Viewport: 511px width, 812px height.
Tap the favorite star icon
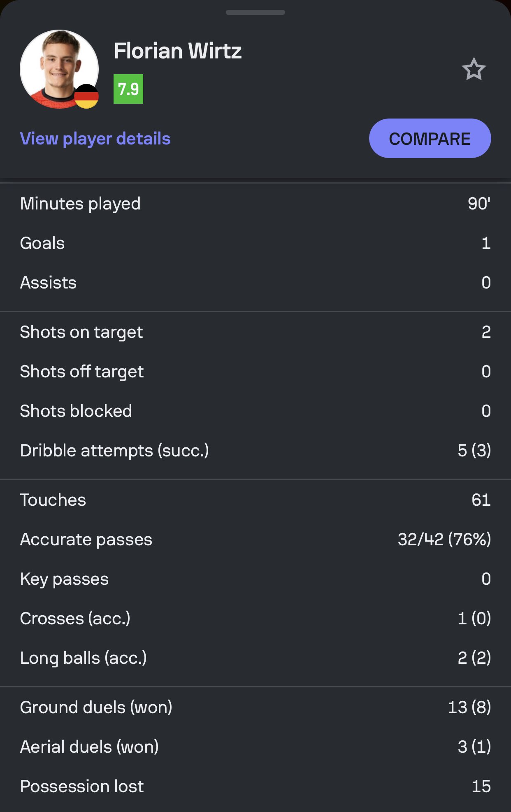click(x=474, y=69)
